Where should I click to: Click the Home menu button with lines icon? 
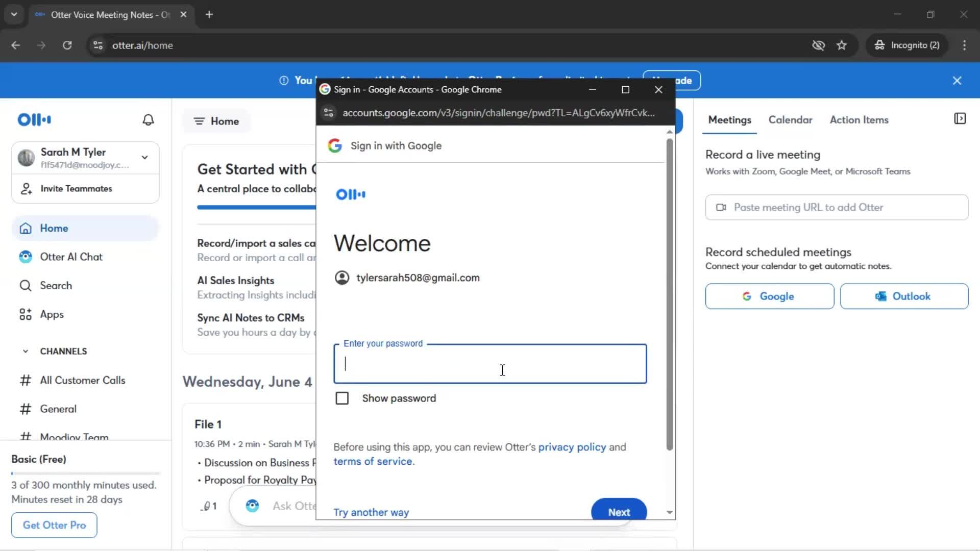[216, 121]
